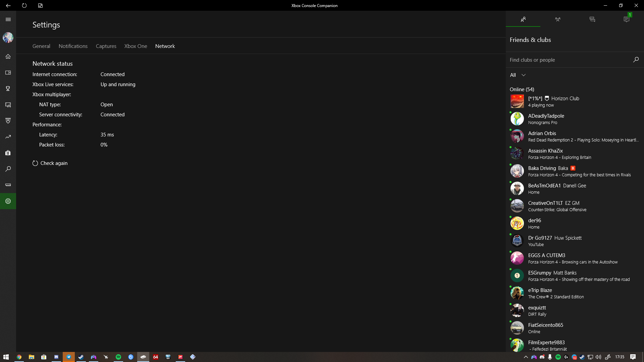
Task: Click the back arrow in the title bar
Action: (8, 5)
